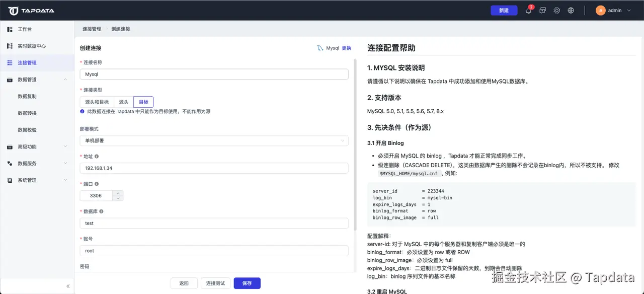Click the settings gear icon in header
This screenshot has width=644, height=294.
[556, 10]
